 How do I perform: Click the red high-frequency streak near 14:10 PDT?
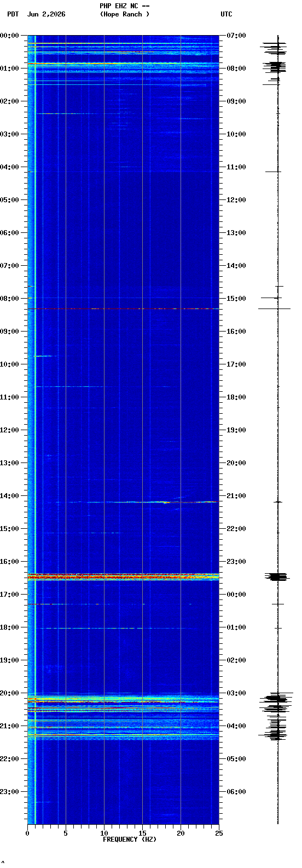click(189, 502)
